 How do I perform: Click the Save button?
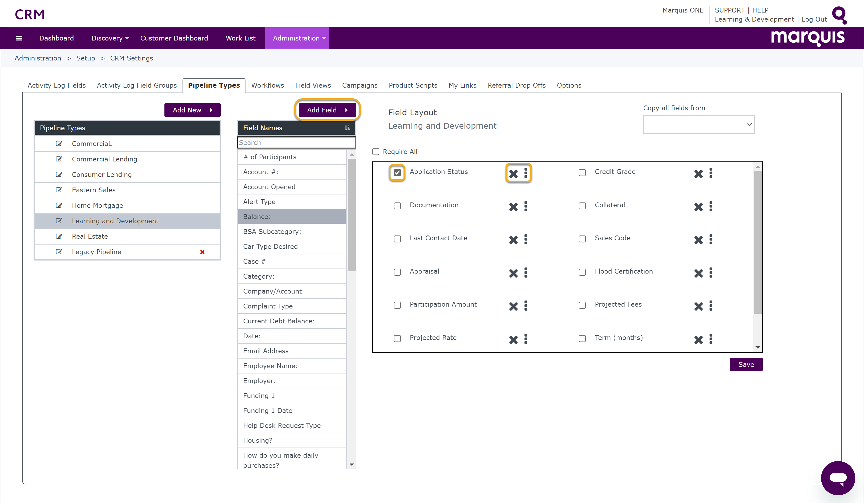746,365
